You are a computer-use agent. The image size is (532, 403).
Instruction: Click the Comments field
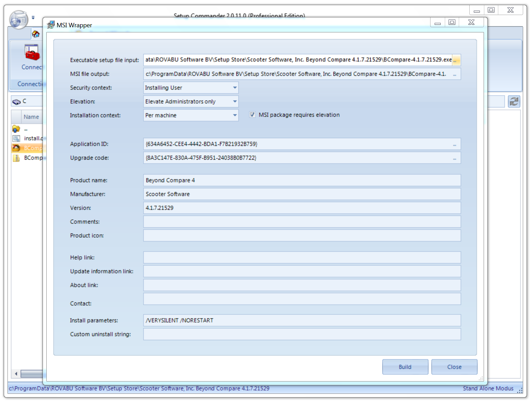click(x=302, y=222)
